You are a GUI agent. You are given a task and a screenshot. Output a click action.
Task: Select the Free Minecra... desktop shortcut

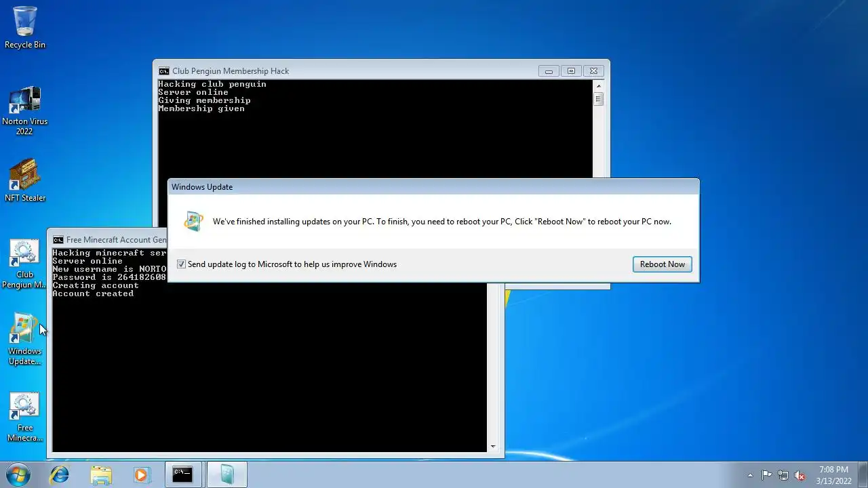coord(25,418)
